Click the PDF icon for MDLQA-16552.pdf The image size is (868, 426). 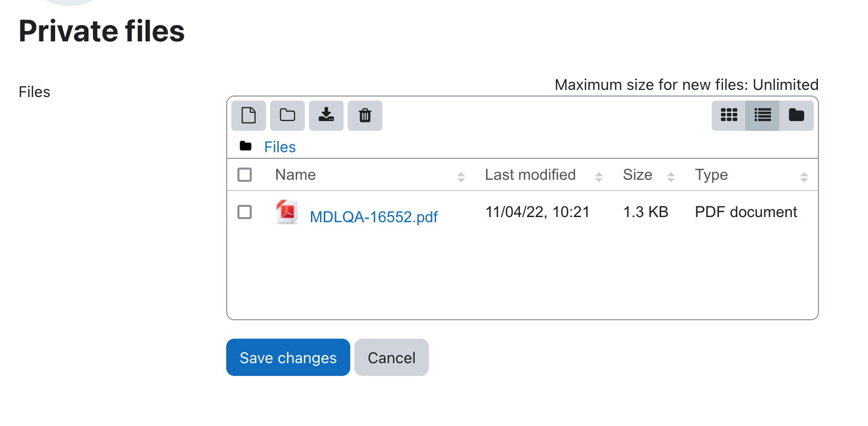[x=287, y=212]
